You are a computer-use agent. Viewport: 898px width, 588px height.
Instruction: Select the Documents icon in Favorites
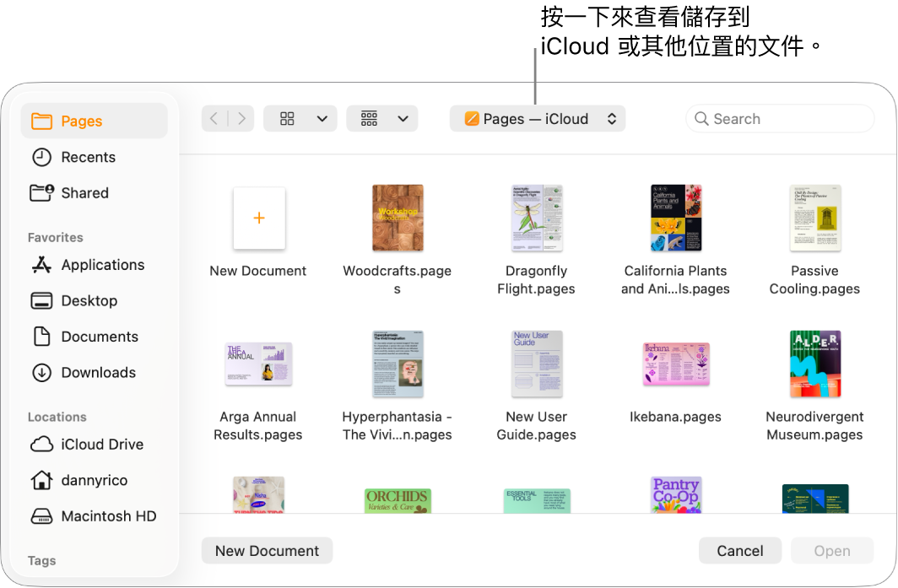tap(42, 337)
